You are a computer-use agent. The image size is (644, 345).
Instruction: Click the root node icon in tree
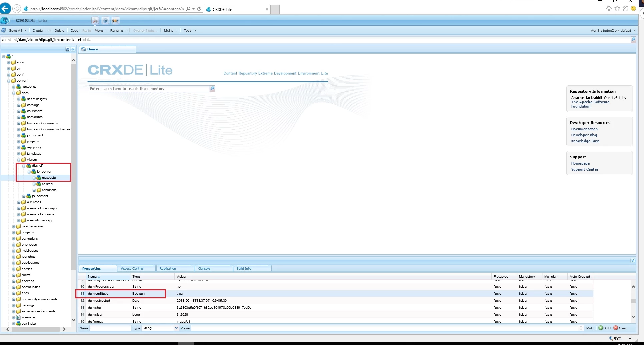coord(8,56)
